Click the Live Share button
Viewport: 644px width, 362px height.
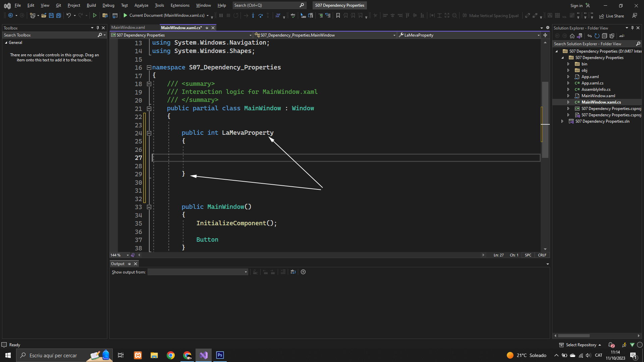(611, 16)
